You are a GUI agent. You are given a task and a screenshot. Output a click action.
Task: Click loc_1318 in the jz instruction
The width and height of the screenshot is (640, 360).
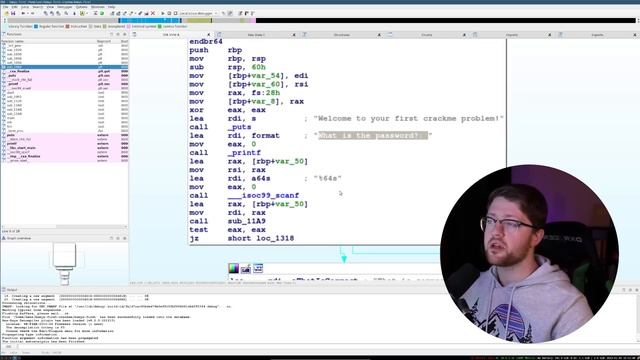pyautogui.click(x=275, y=238)
